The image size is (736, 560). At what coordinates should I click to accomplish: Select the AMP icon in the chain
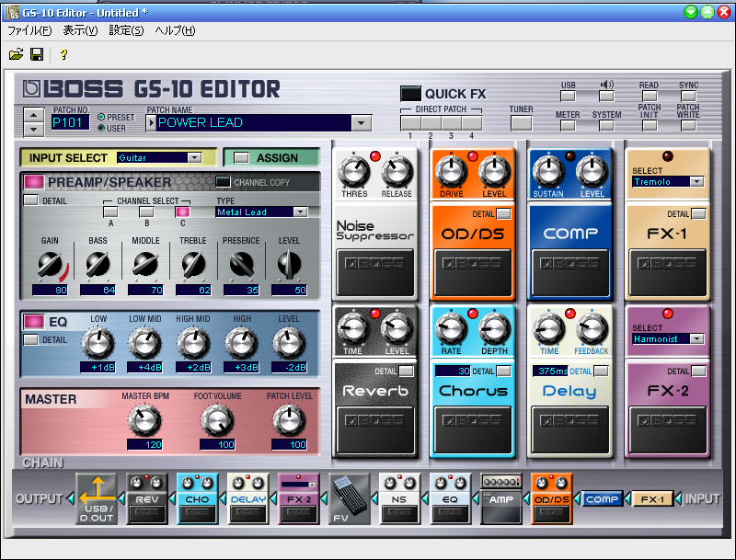500,499
